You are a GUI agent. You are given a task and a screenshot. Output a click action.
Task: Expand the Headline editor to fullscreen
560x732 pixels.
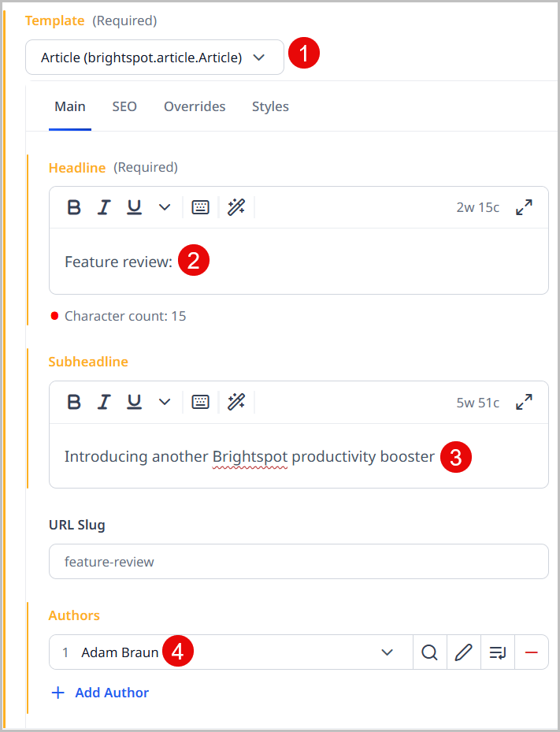[524, 207]
